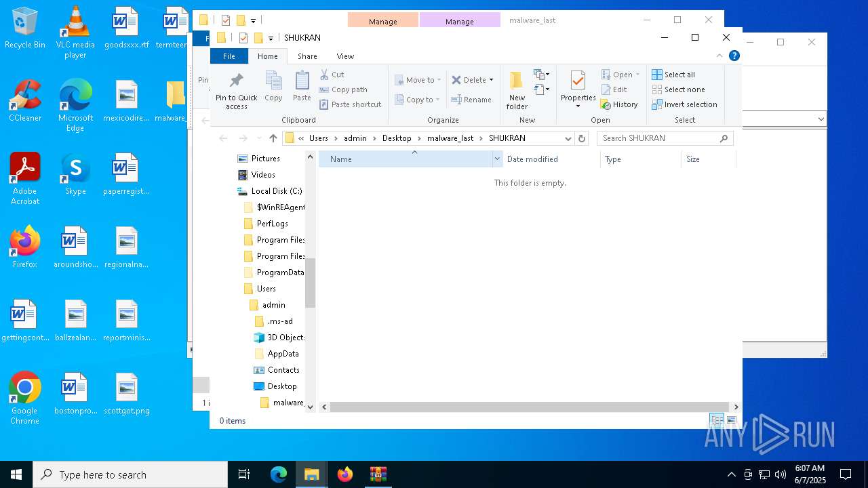
Task: Click WinRAR icon in taskbar
Action: point(378,474)
